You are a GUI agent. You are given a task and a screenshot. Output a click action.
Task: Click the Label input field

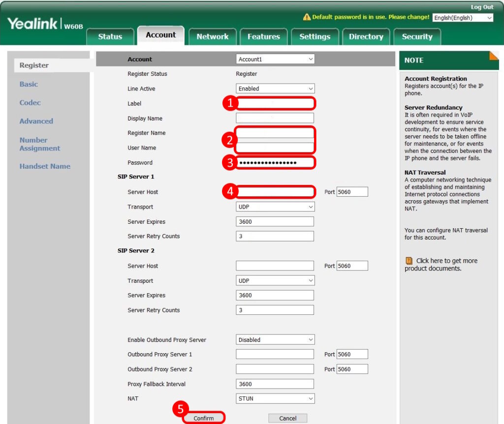275,103
